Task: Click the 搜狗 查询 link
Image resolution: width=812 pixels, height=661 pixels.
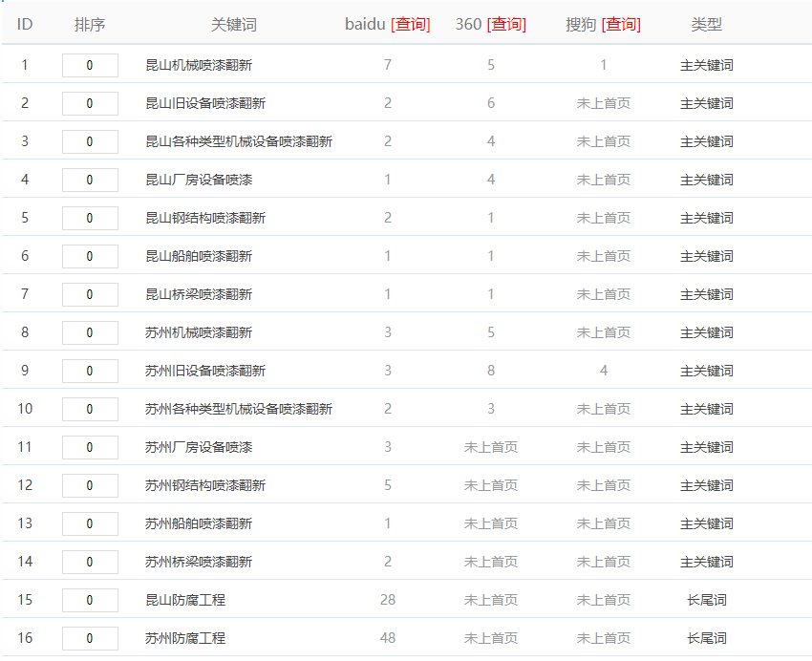Action: pos(621,25)
